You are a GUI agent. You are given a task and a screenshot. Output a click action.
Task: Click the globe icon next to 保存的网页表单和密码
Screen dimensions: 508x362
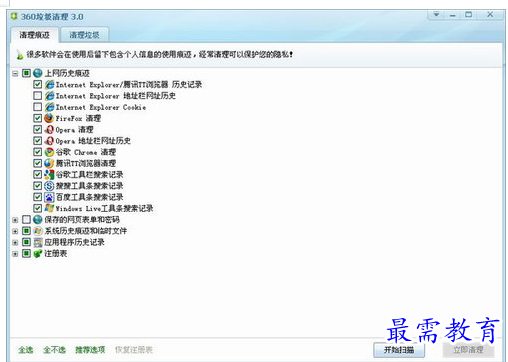coord(38,219)
